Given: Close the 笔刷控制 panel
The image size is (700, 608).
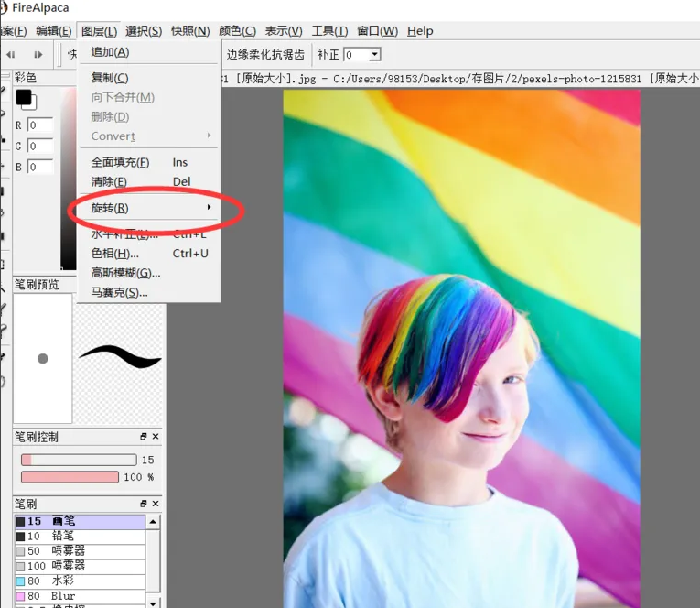Looking at the screenshot, I should pos(156,437).
